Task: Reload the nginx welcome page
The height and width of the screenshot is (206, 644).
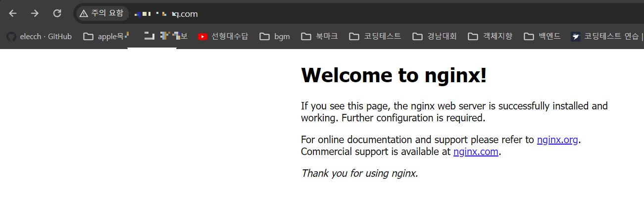Action: (57, 13)
